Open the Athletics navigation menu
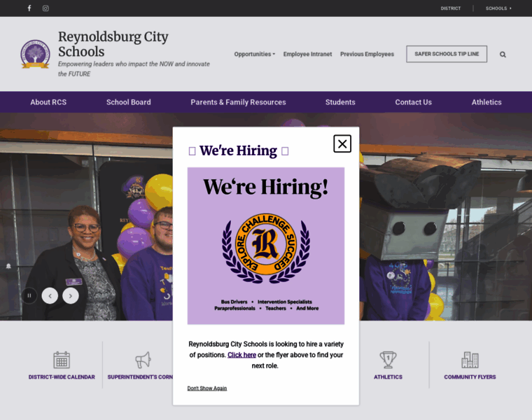 [x=486, y=102]
